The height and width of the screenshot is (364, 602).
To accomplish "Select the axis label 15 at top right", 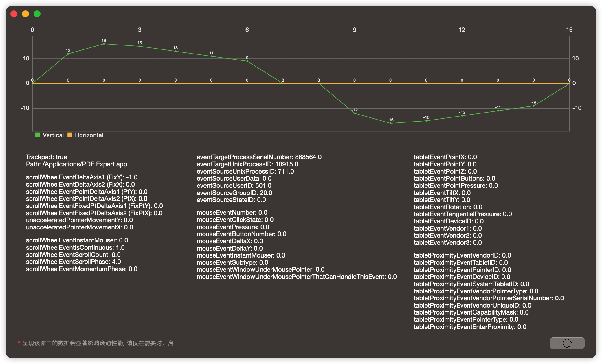I will (x=569, y=30).
